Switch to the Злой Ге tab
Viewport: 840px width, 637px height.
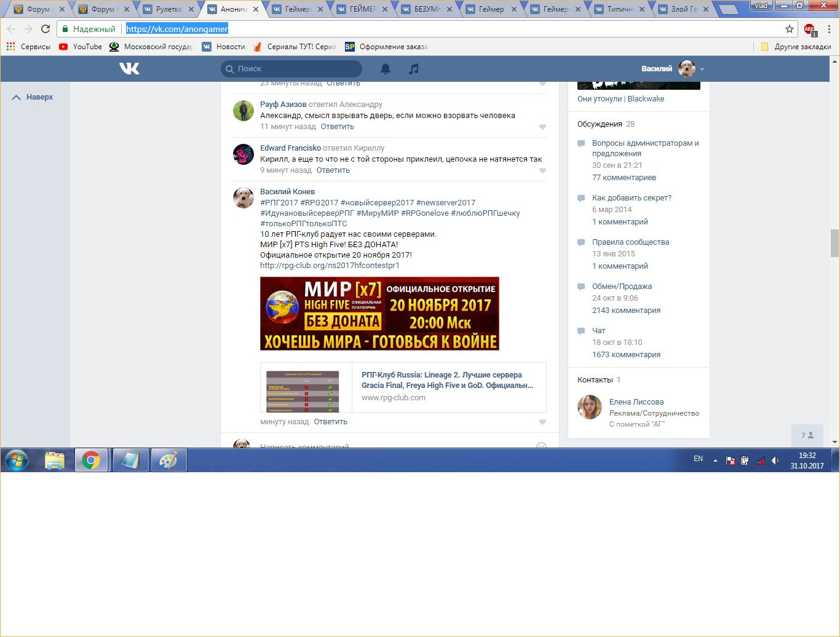[684, 9]
